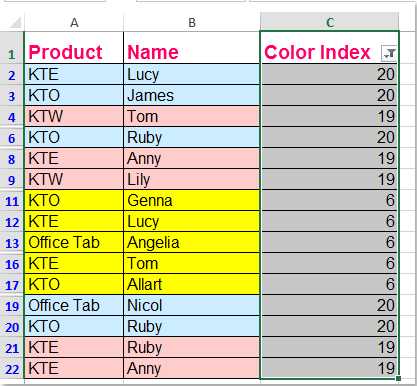Click color index value in row 17

pos(329,284)
